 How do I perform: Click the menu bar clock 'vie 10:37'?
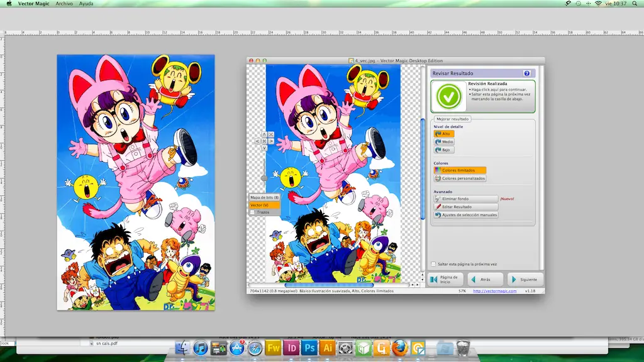coord(616,3)
